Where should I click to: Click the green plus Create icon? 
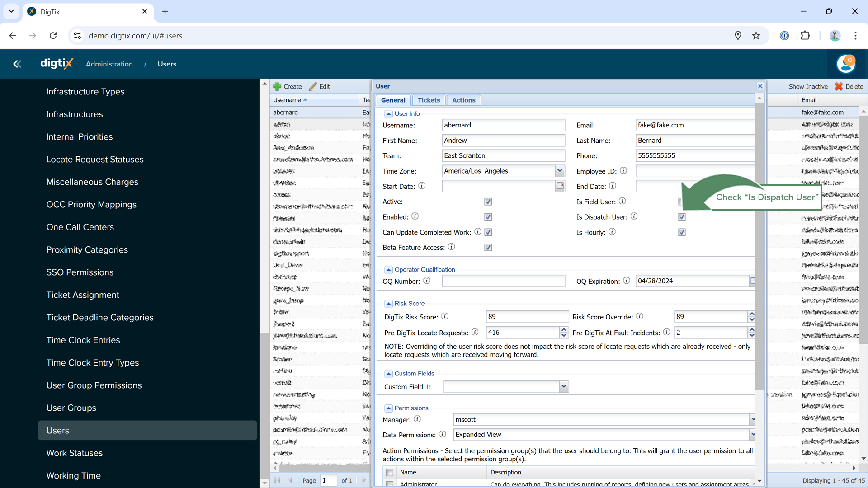[x=277, y=86]
